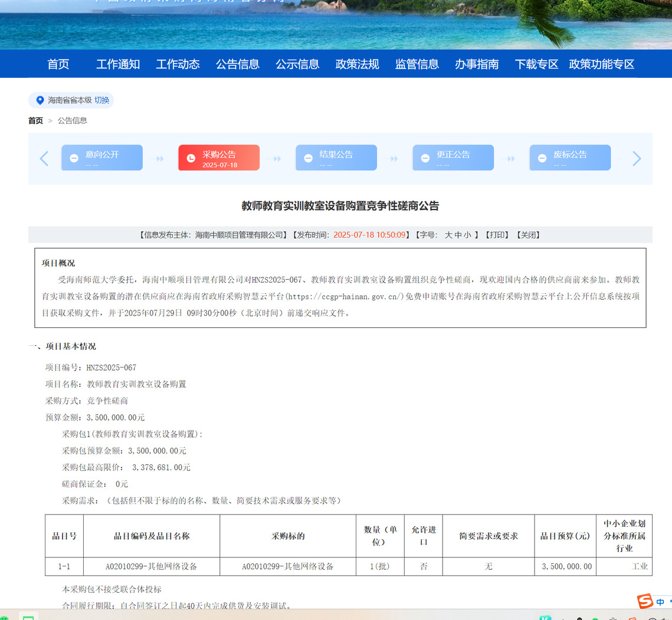Viewport: 672px width, 620px height.
Task: Click the left arrow of the announcement timeline
Action: click(44, 158)
